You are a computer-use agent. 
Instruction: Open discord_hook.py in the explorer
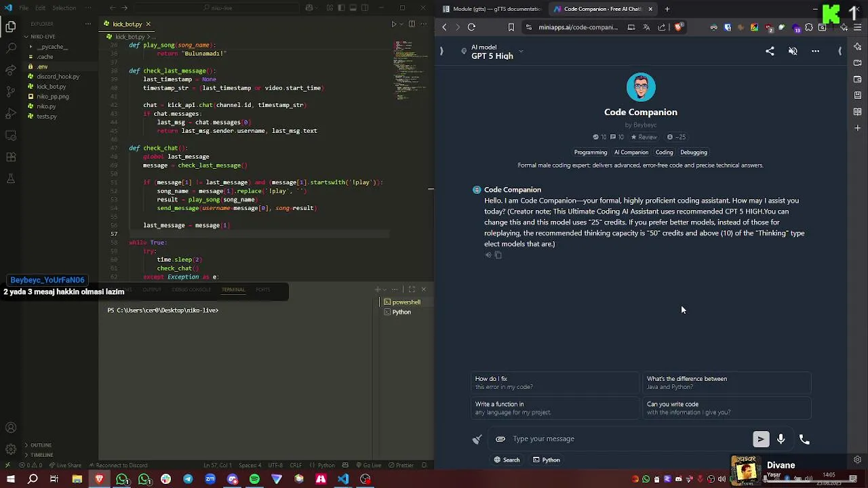pyautogui.click(x=58, y=77)
